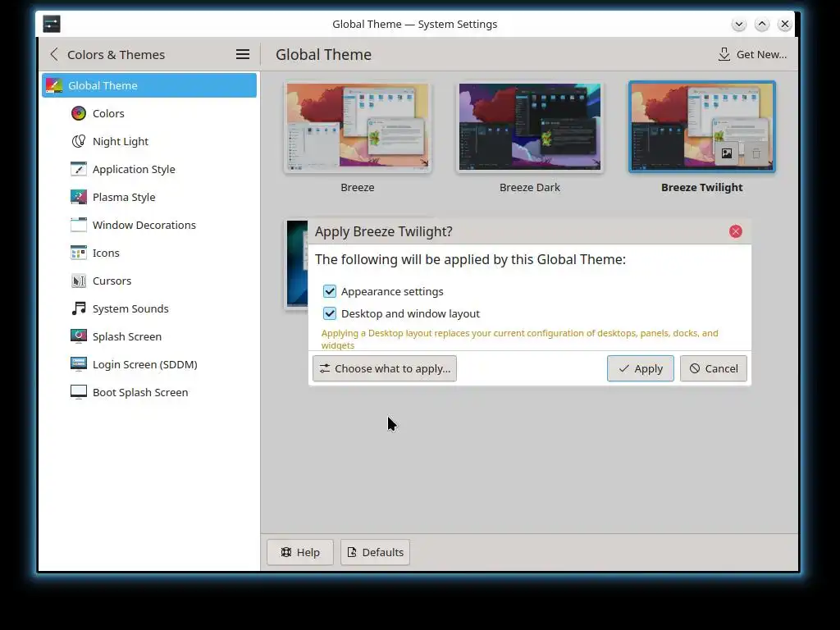Uncheck the Appearance settings checkbox
The image size is (840, 630).
[330, 291]
